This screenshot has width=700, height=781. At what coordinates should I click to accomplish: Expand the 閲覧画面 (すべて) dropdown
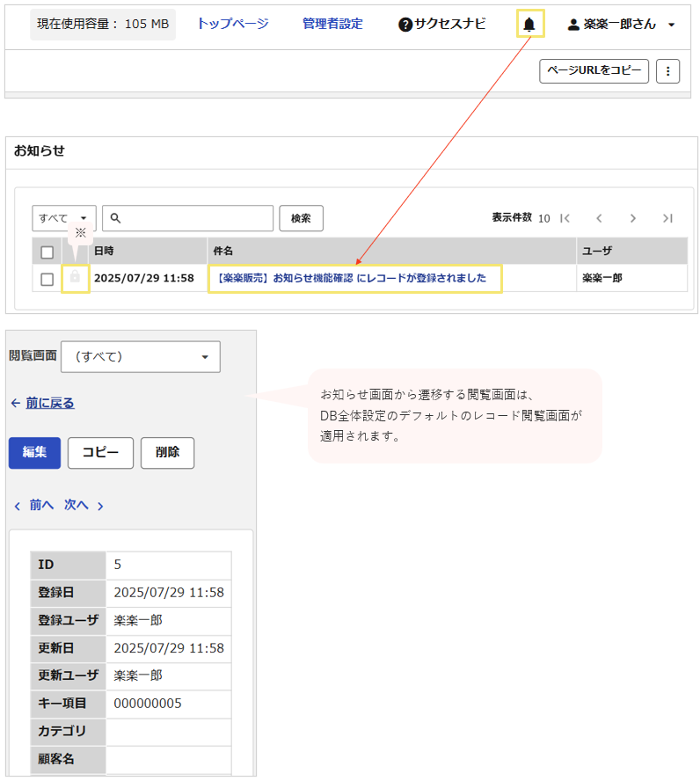[x=141, y=356]
